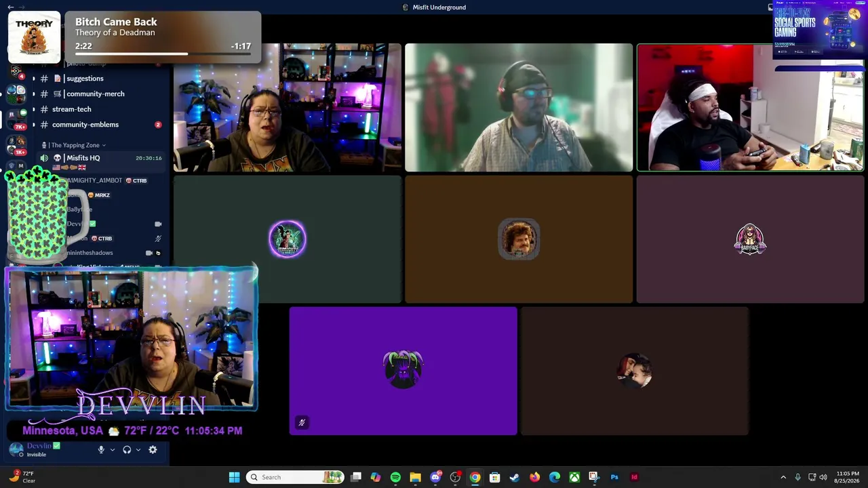Click the Devvlin user avatar in panel
This screenshot has height=488, width=868.
(16, 449)
